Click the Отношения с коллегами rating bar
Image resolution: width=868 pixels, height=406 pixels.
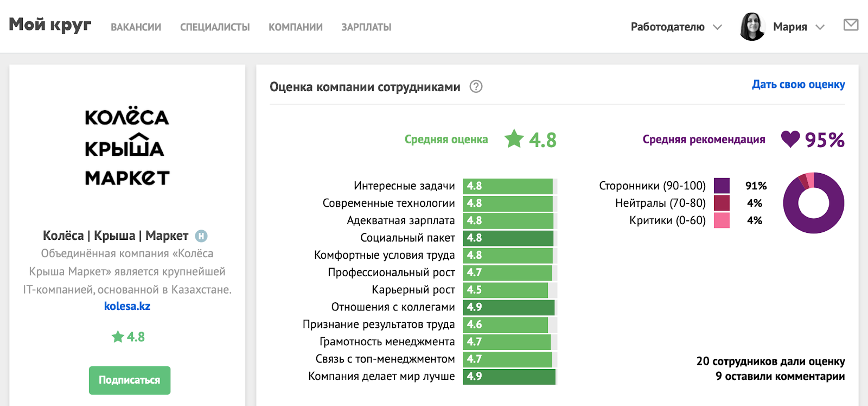tap(510, 307)
